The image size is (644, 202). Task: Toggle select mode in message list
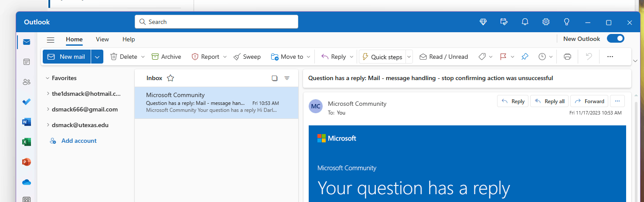[x=275, y=78]
